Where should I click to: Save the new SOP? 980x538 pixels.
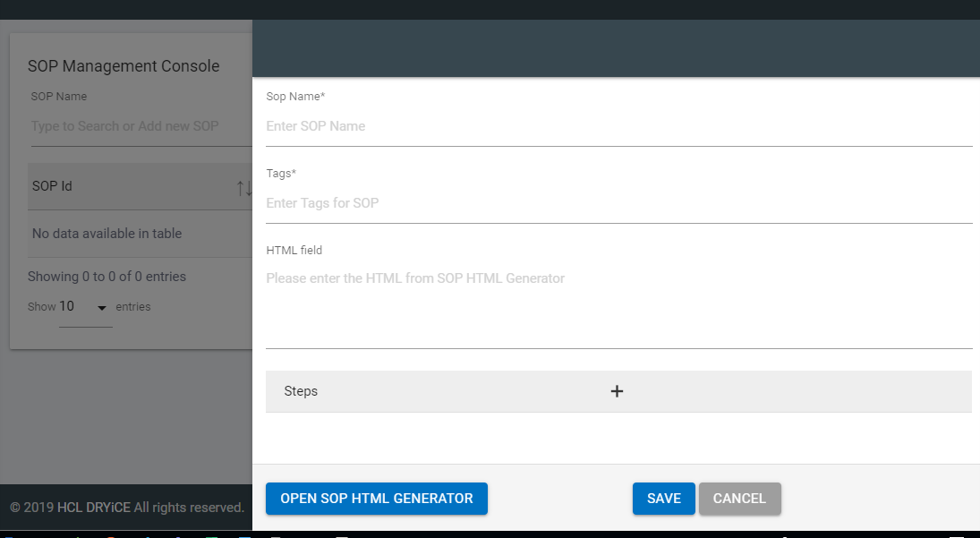tap(663, 499)
